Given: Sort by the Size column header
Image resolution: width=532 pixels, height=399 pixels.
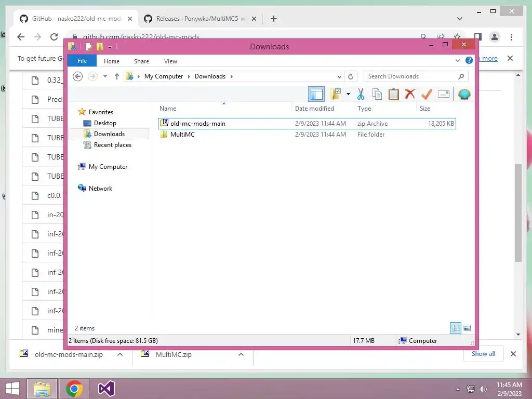Looking at the screenshot, I should pos(437,108).
